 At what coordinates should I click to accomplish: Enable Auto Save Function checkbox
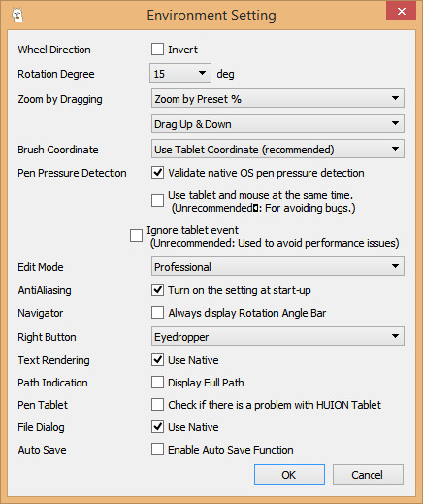tap(157, 450)
